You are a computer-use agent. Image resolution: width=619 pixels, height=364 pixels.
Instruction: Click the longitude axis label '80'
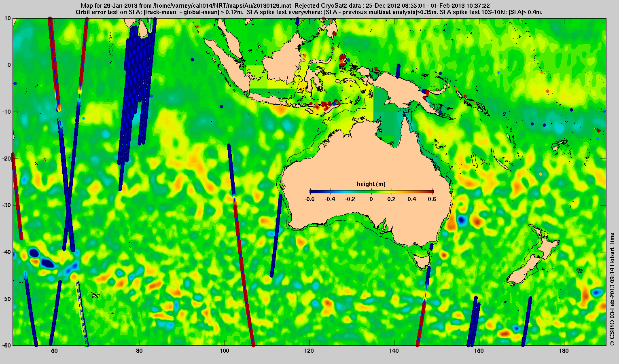pos(139,351)
